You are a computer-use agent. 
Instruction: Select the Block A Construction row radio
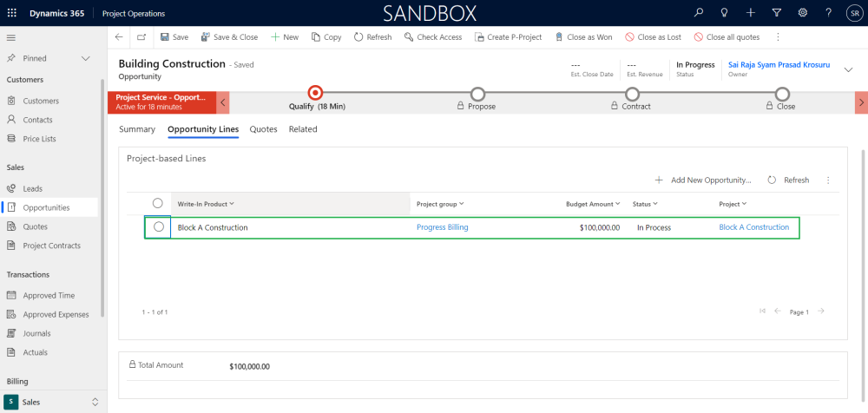(158, 226)
